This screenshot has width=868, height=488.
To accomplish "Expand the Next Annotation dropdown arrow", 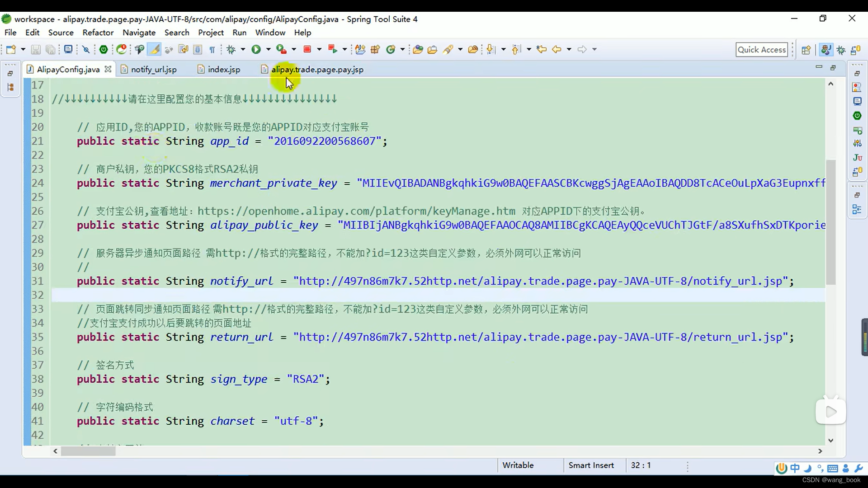I will pyautogui.click(x=503, y=49).
